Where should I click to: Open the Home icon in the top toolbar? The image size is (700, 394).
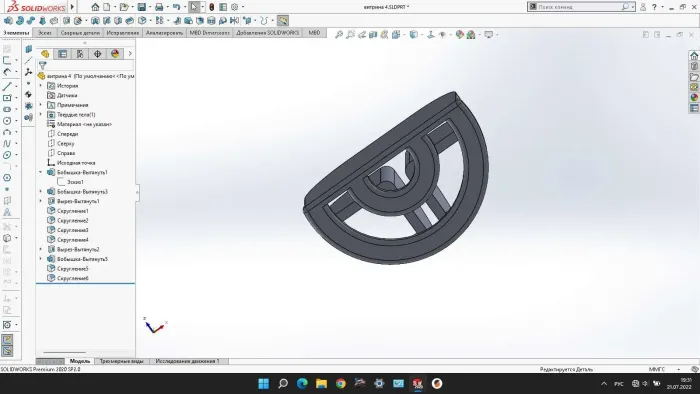coord(95,7)
